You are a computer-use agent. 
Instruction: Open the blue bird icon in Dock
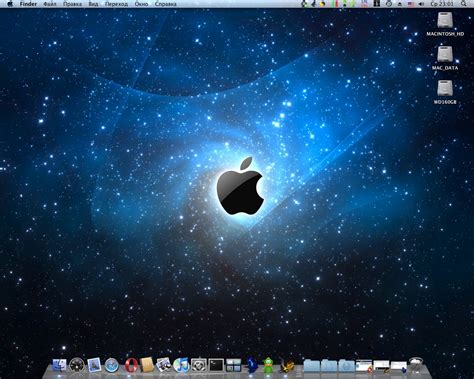tap(251, 365)
